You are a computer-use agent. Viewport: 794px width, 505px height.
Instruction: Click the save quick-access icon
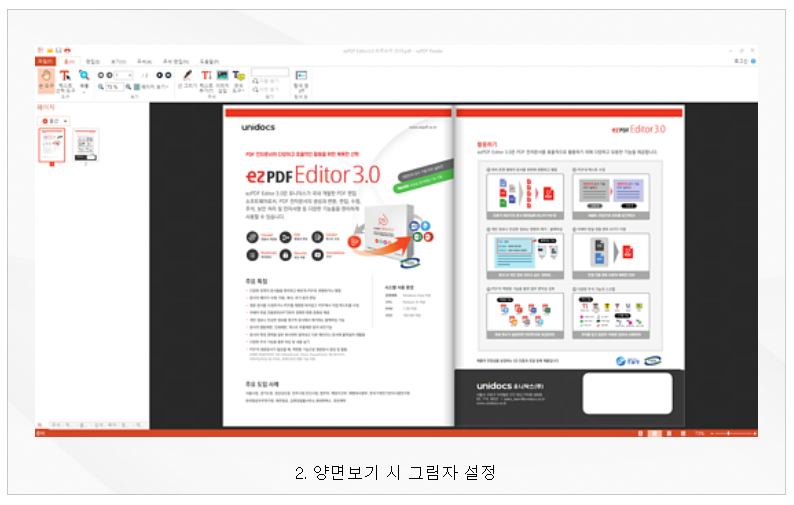click(x=58, y=50)
